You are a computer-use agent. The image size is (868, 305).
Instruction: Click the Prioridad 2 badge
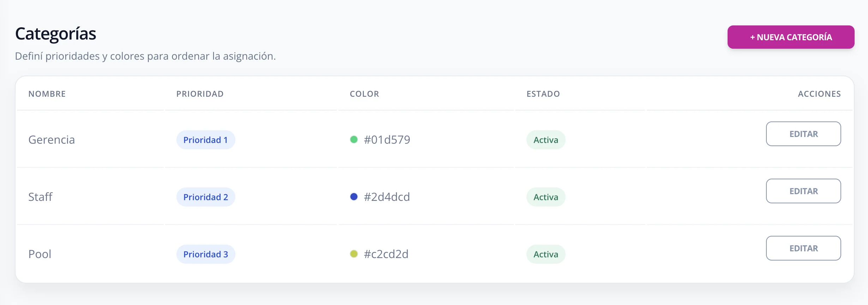pyautogui.click(x=206, y=197)
